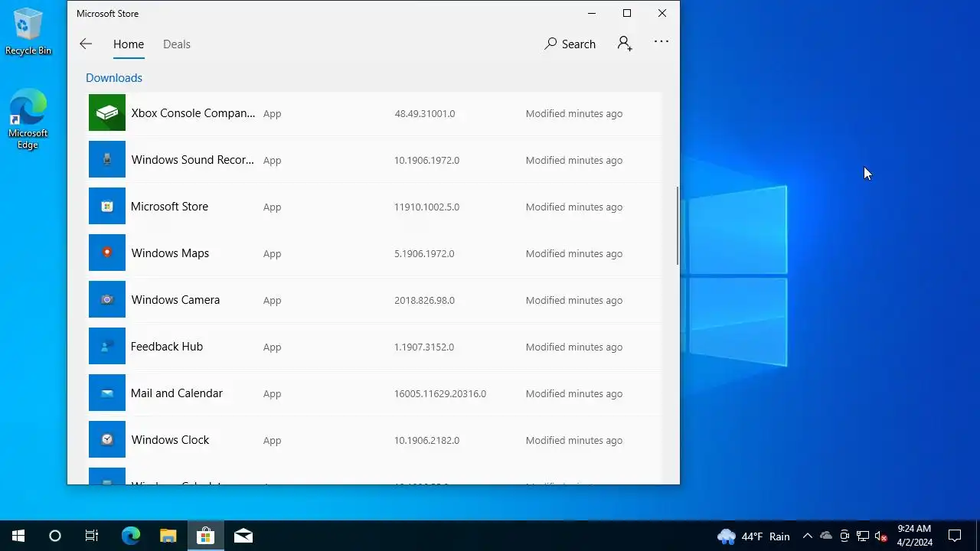
Task: Switch to the Home tab
Action: 129,44
